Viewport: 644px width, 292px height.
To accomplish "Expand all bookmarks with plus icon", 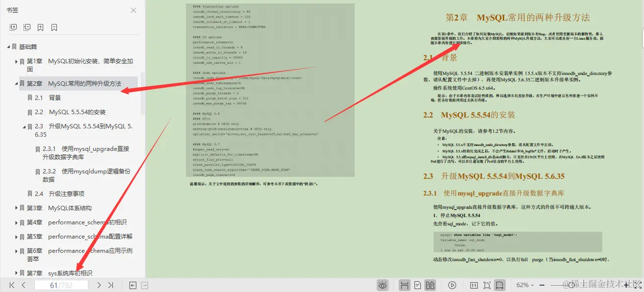I will pyautogui.click(x=13, y=27).
